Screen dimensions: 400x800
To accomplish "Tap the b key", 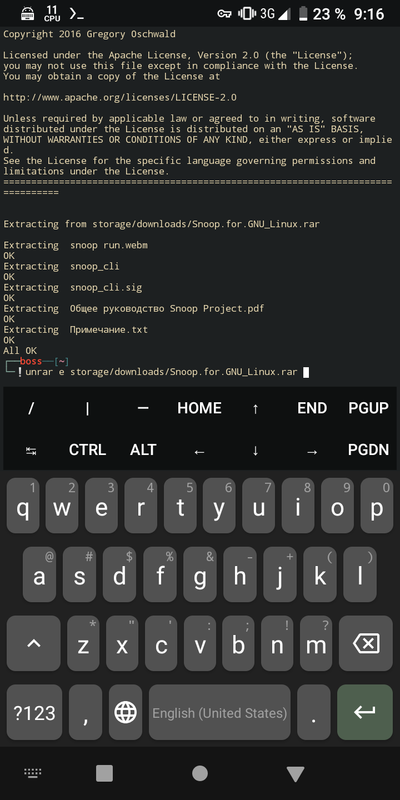I will click(238, 643).
